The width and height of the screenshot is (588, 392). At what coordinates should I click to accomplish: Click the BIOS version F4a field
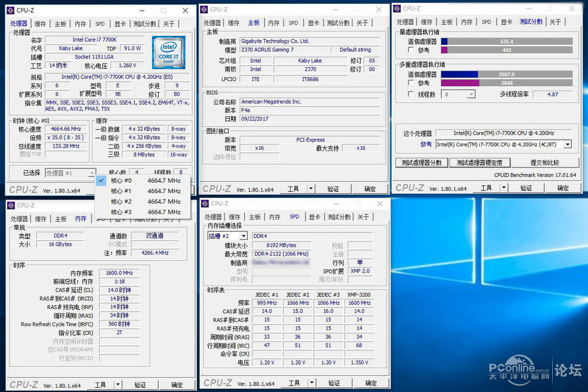310,110
